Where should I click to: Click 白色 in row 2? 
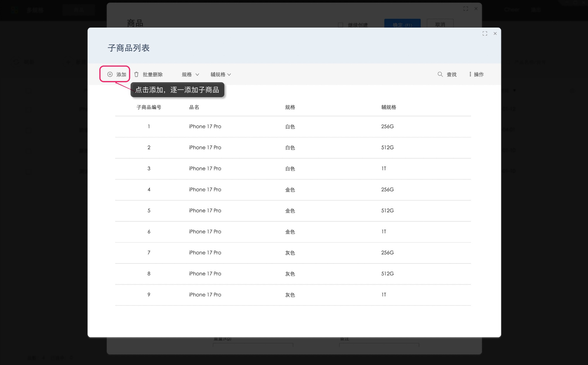click(x=290, y=148)
